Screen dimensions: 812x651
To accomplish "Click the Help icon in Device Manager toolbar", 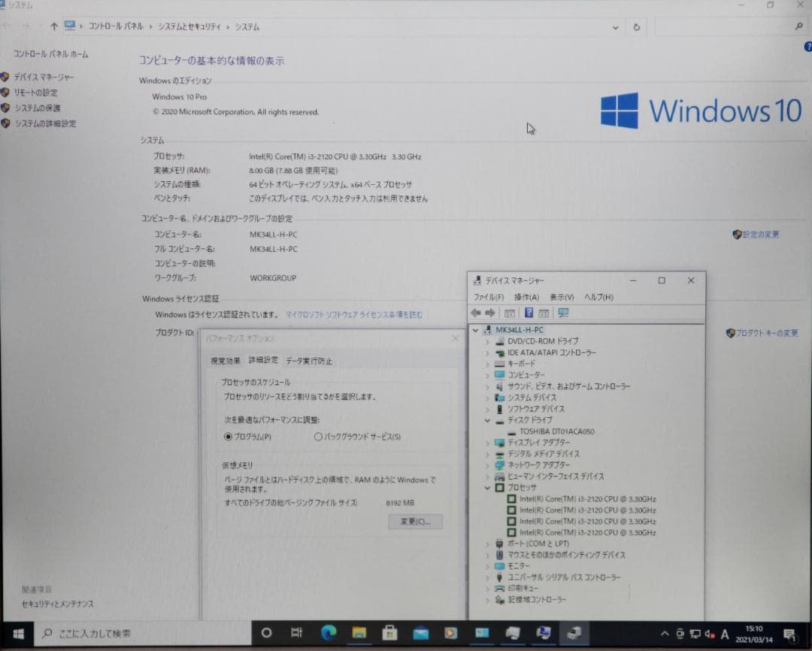I will pyautogui.click(x=529, y=313).
